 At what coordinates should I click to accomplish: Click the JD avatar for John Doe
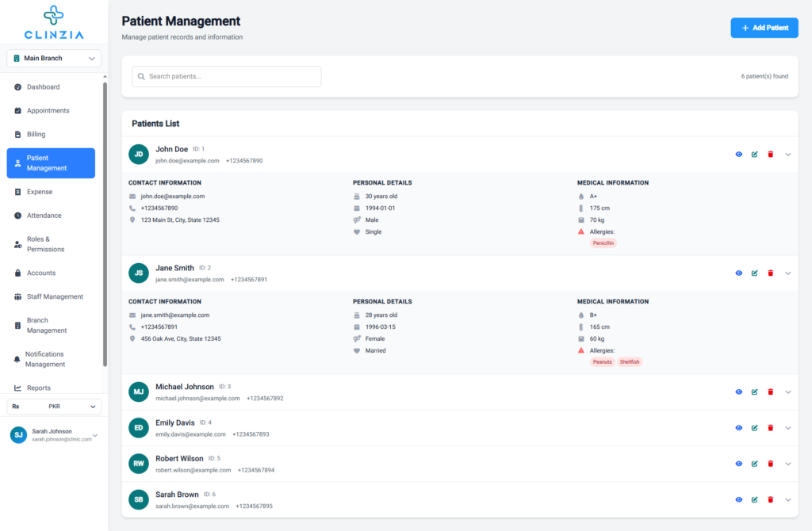point(139,155)
